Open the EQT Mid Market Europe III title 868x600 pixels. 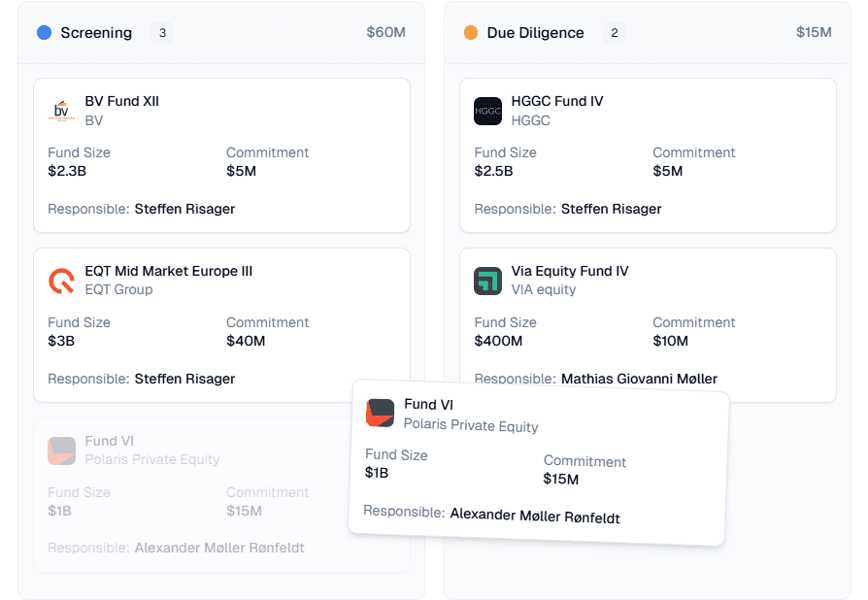pos(168,271)
